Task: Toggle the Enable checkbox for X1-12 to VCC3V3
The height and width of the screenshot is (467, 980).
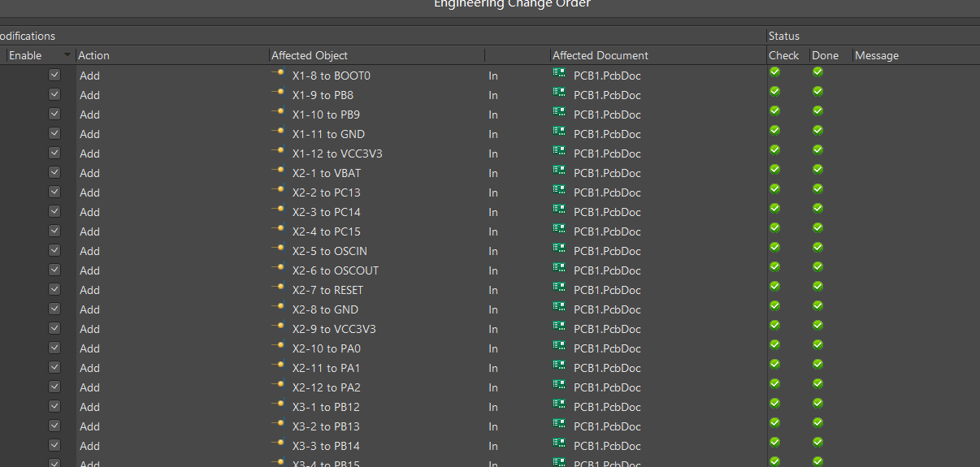Action: click(54, 152)
